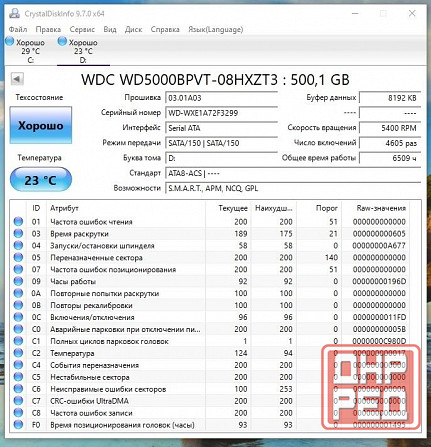431x447 pixels.
Task: Click status icon of row 09 Часы работы
Action: [18, 281]
